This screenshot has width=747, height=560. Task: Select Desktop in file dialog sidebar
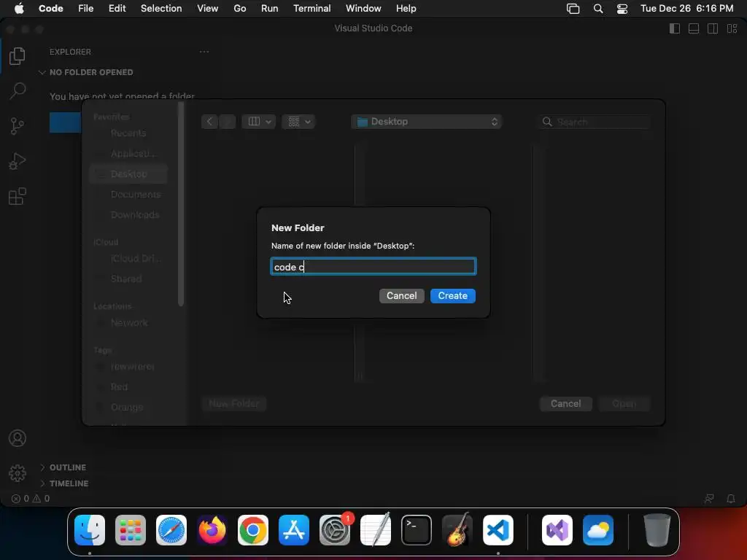pos(128,174)
